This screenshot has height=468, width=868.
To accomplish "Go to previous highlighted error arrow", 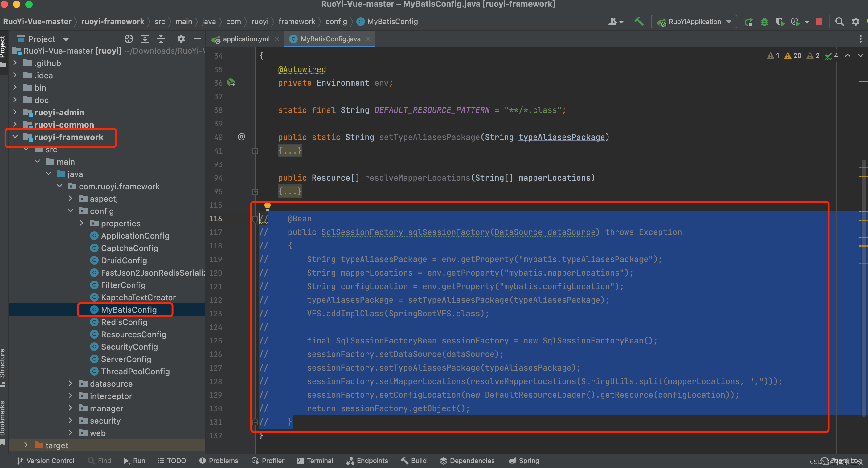I will pyautogui.click(x=847, y=55).
